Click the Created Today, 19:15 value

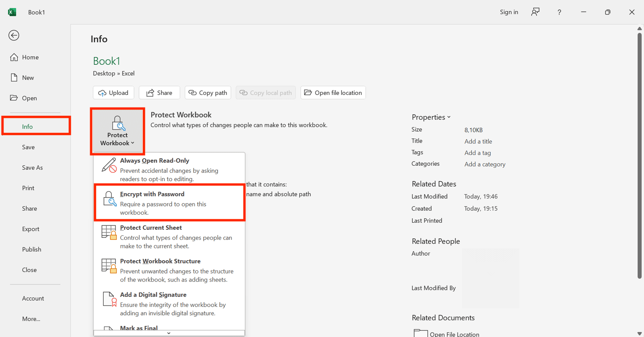coord(481,209)
